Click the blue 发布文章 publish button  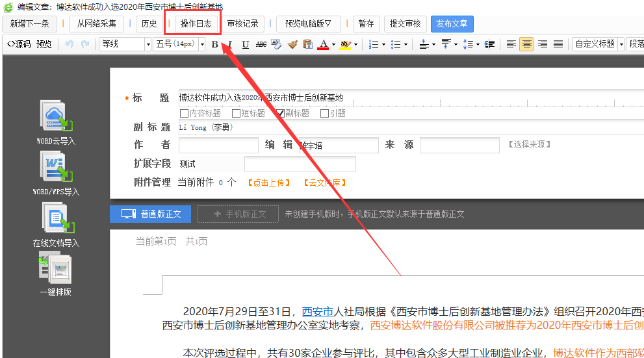tap(452, 24)
